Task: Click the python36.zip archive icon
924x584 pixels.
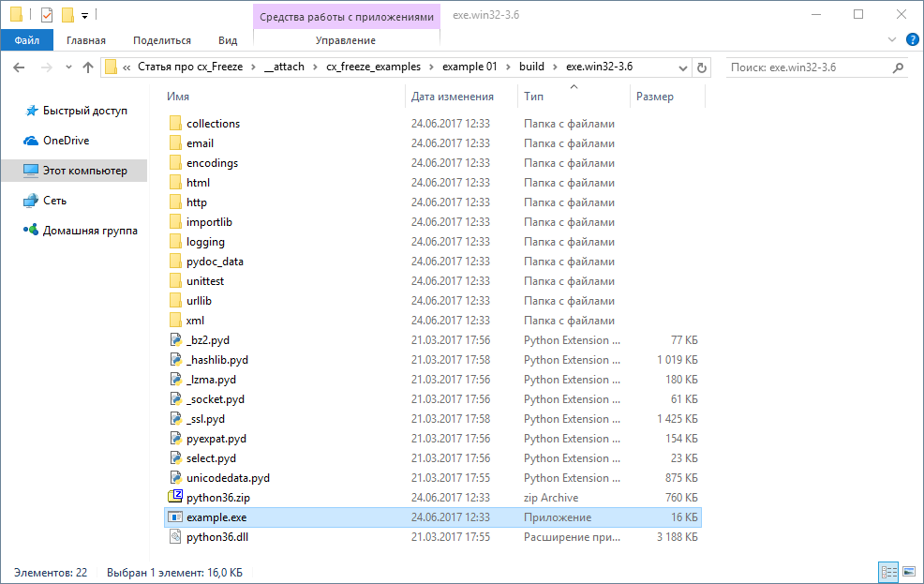Action: [175, 497]
